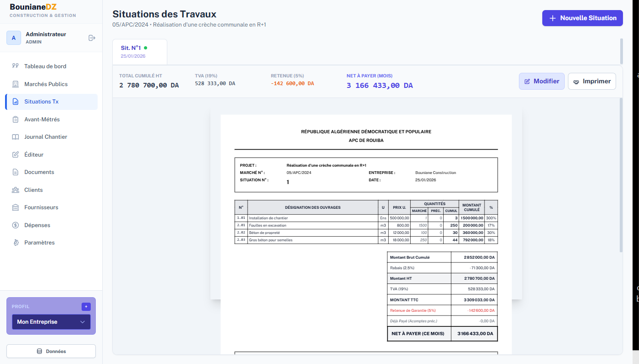Select the Marchés Publics sidebar icon

click(16, 84)
